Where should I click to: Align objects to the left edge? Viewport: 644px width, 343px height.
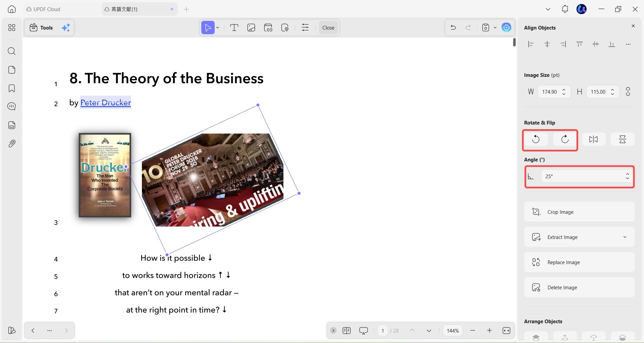point(531,44)
